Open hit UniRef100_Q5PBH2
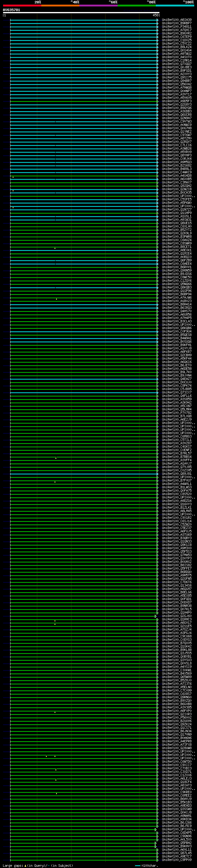 coord(176,843)
